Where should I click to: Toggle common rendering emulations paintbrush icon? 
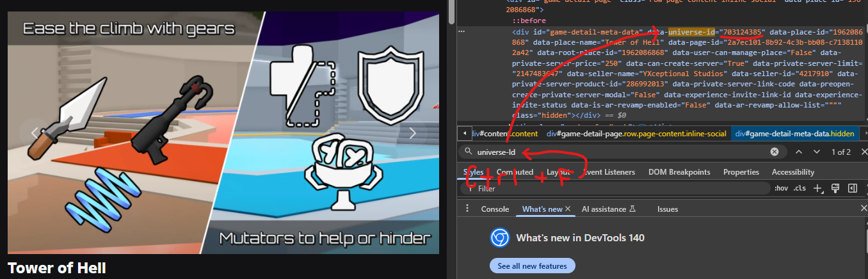point(835,188)
